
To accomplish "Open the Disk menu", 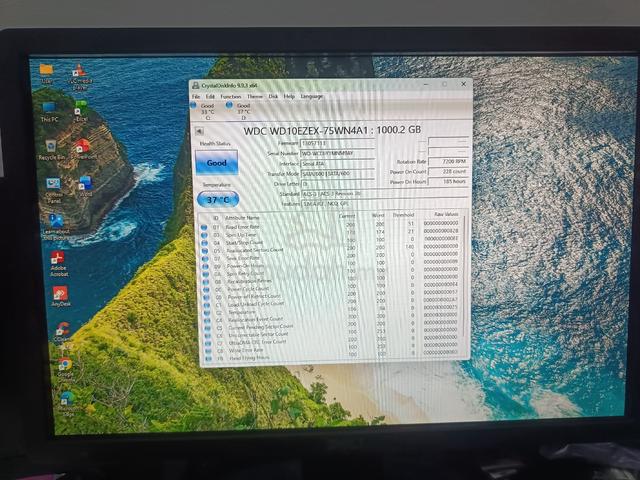I will click(x=273, y=96).
